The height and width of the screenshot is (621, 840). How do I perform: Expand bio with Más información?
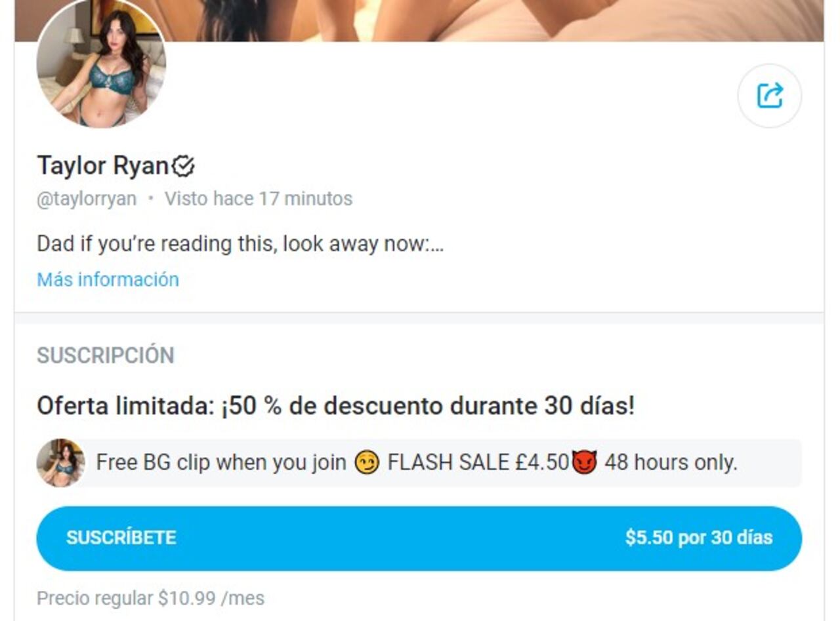(x=108, y=279)
